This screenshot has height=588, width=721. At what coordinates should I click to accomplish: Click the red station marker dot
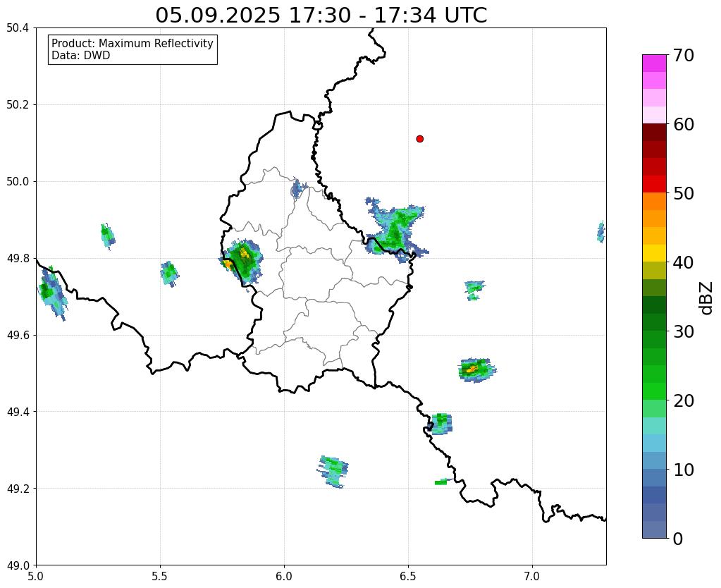pyautogui.click(x=419, y=139)
